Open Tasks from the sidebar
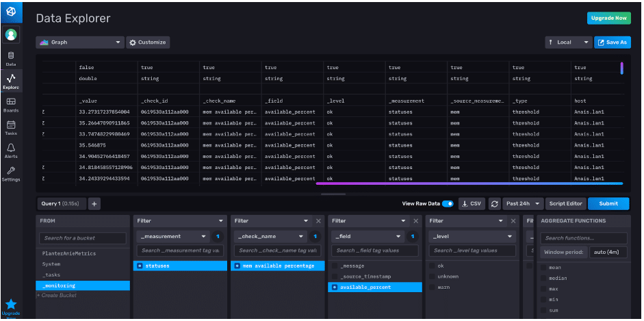The width and height of the screenshot is (644, 321). tap(11, 128)
